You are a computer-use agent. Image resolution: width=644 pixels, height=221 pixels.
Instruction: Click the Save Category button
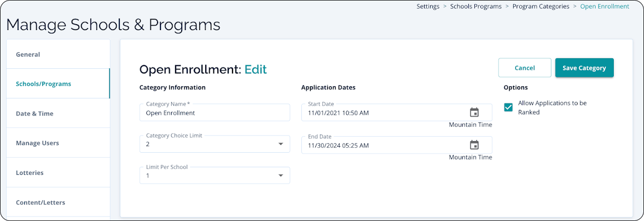tap(584, 68)
